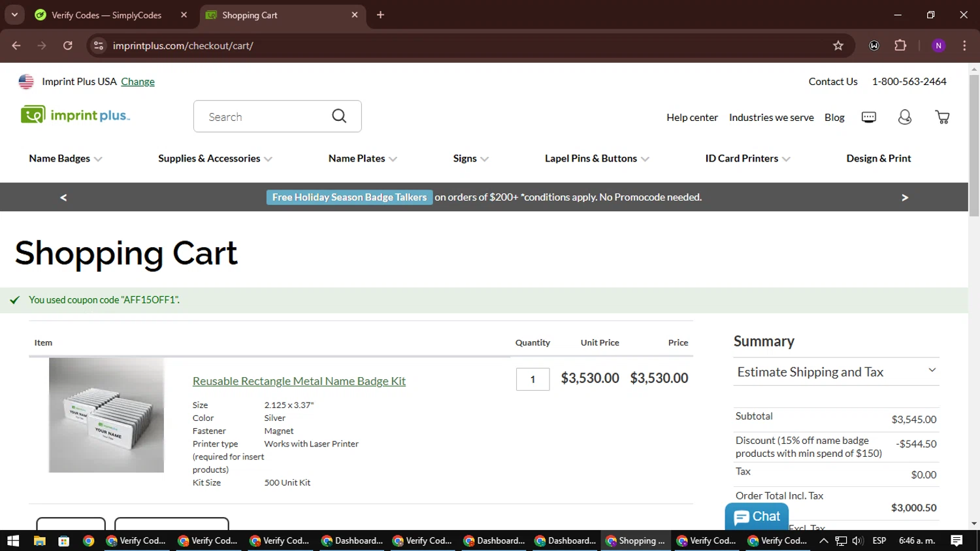Click the search magnifier icon

point(339,116)
